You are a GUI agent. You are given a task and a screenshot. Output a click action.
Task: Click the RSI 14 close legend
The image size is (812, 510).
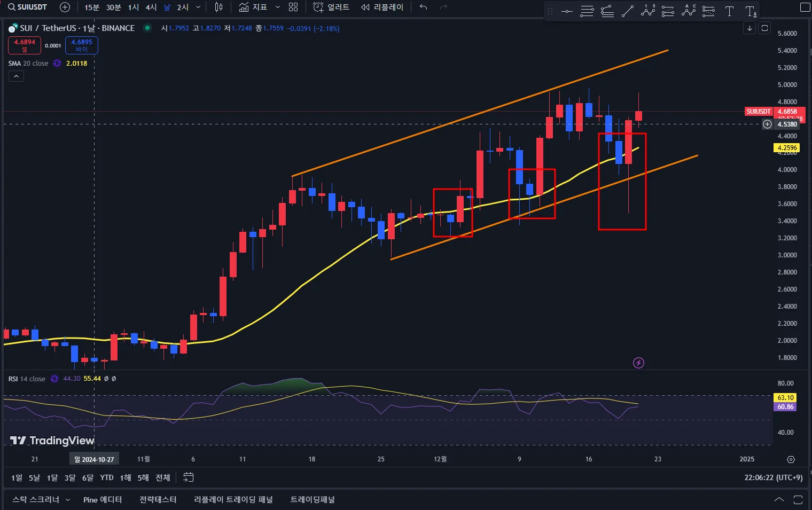tap(27, 379)
